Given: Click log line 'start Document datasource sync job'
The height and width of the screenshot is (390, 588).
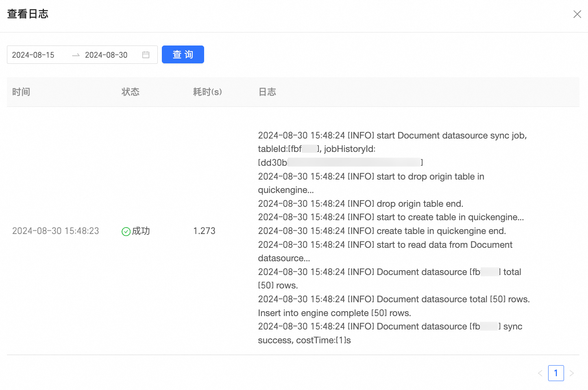Looking at the screenshot, I should click(392, 135).
